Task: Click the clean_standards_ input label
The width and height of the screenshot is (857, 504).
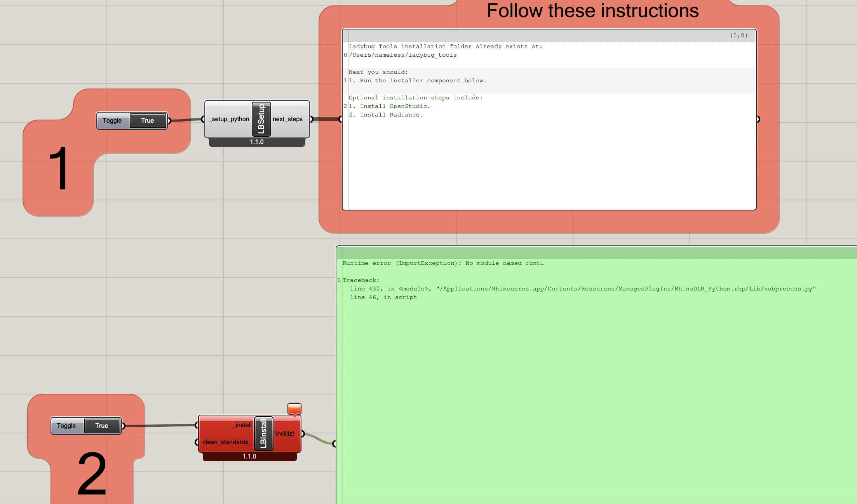Action: tap(227, 442)
